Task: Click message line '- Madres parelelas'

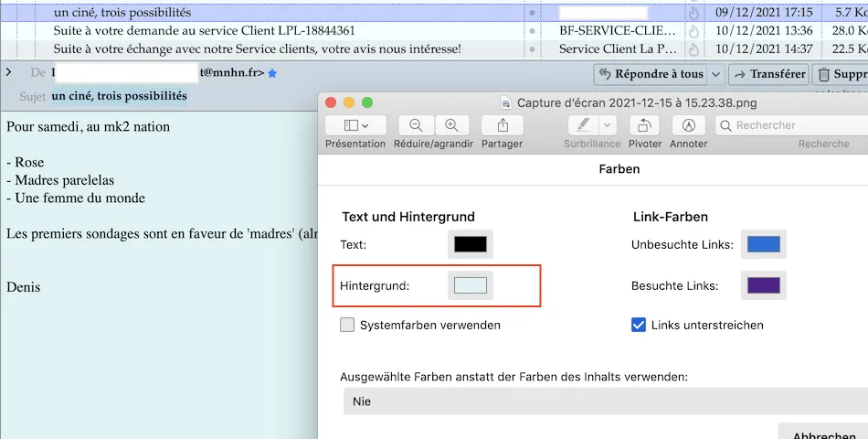Action: (60, 180)
